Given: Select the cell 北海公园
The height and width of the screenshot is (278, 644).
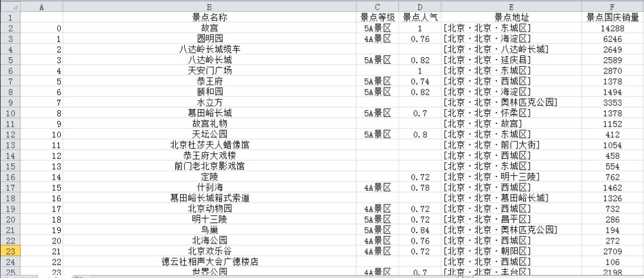Looking at the screenshot, I should click(x=209, y=240).
